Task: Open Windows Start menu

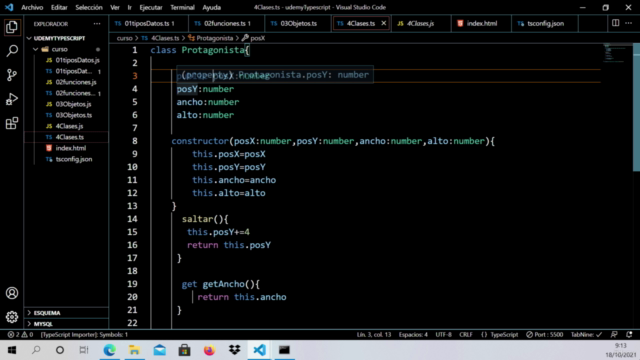Action: tap(12, 350)
